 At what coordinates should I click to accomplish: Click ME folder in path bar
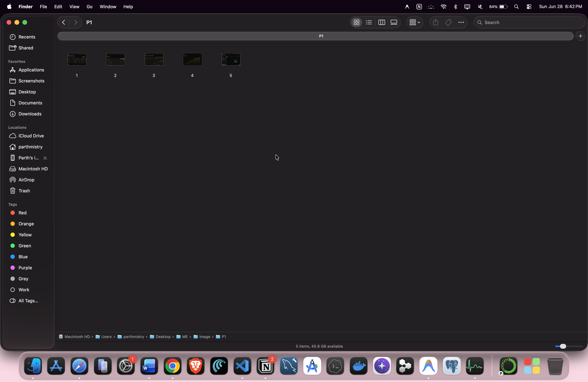tap(182, 337)
